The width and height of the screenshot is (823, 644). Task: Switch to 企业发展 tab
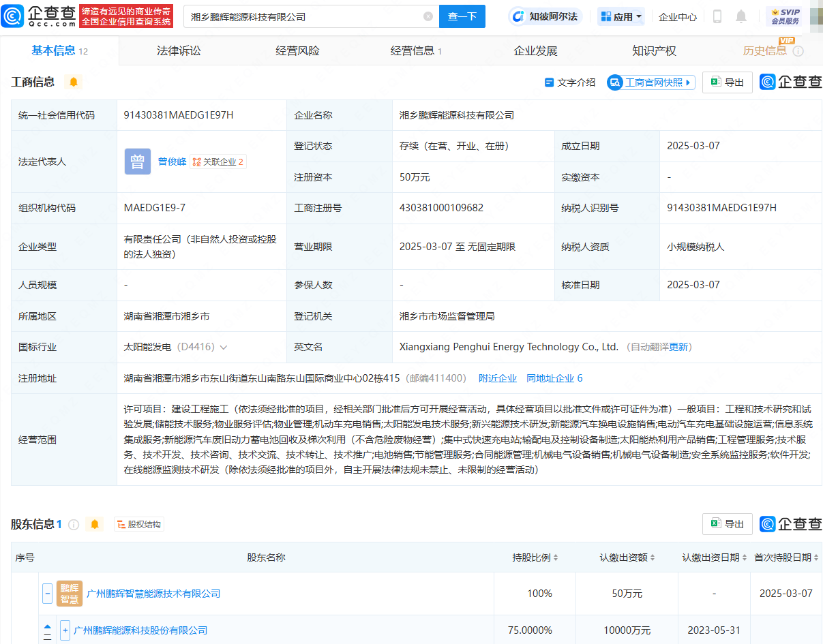pos(535,50)
